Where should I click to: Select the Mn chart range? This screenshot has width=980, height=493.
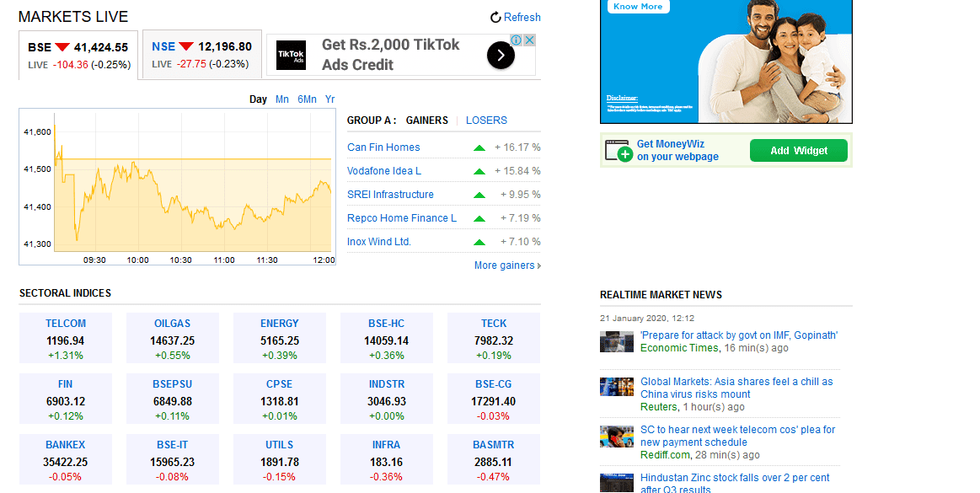(282, 99)
